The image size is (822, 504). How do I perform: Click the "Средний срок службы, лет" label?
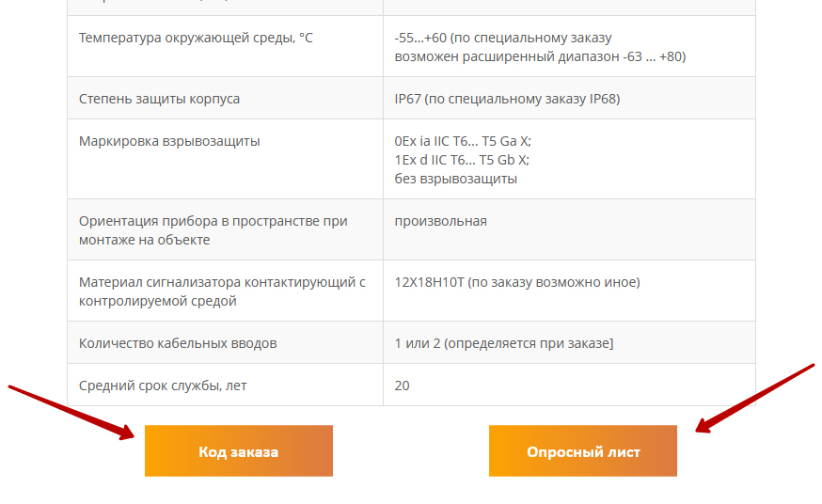pyautogui.click(x=163, y=386)
